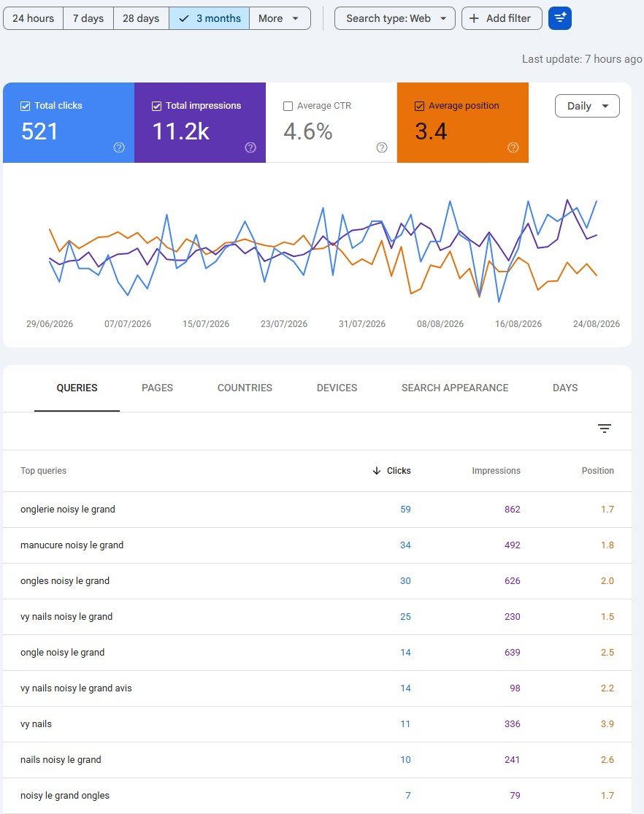Enable the Average CTR checkbox
The height and width of the screenshot is (814, 644).
point(288,106)
